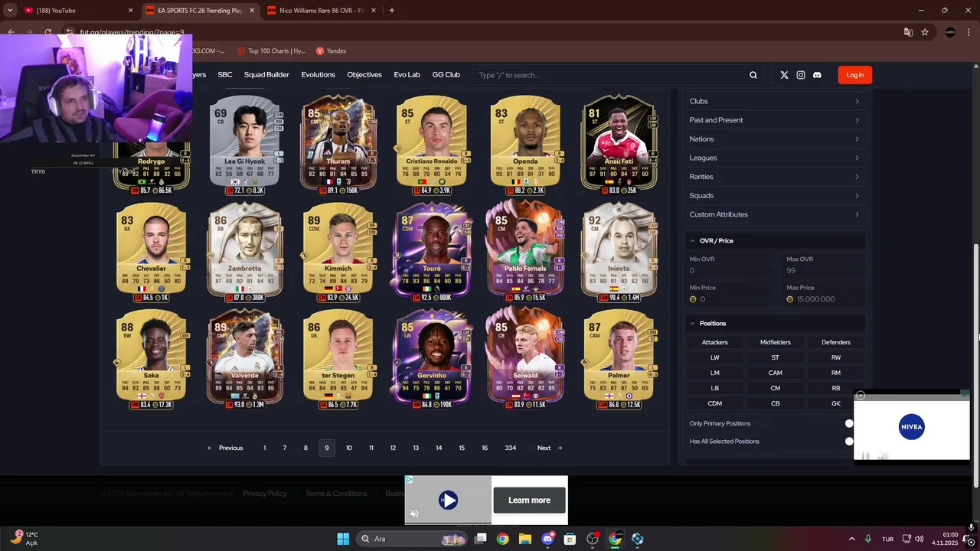
Task: Bookmark this page with the star icon
Action: (x=925, y=32)
